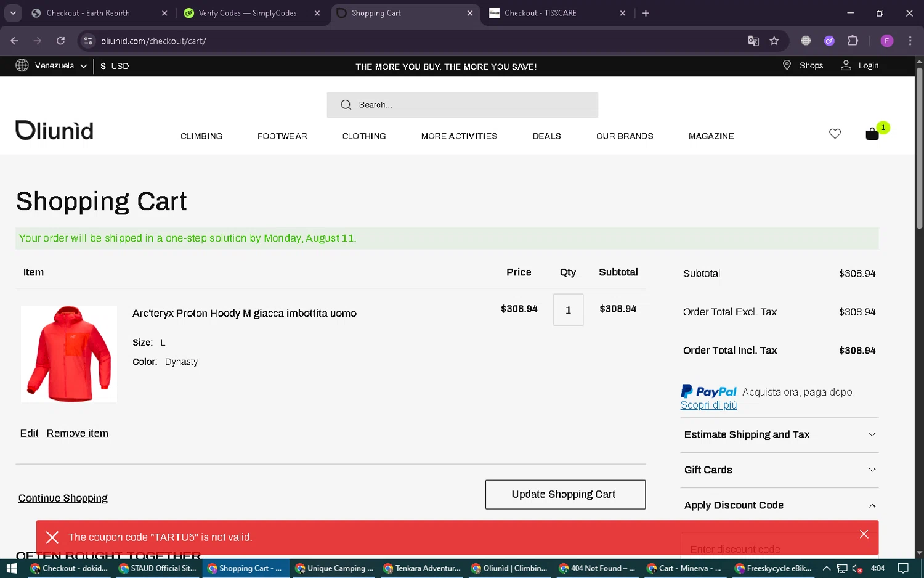This screenshot has width=924, height=578.
Task: Open taskbar item Checkout - dokid
Action: click(x=69, y=568)
